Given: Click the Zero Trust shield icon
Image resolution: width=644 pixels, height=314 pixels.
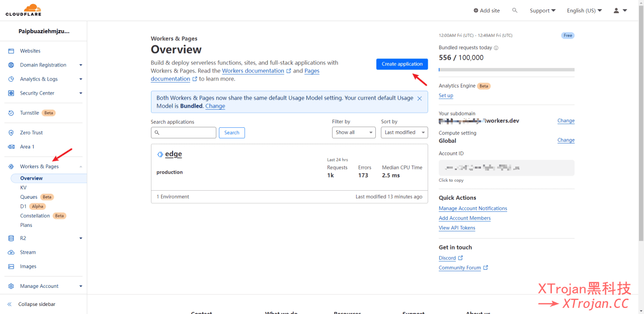Looking at the screenshot, I should 11,132.
